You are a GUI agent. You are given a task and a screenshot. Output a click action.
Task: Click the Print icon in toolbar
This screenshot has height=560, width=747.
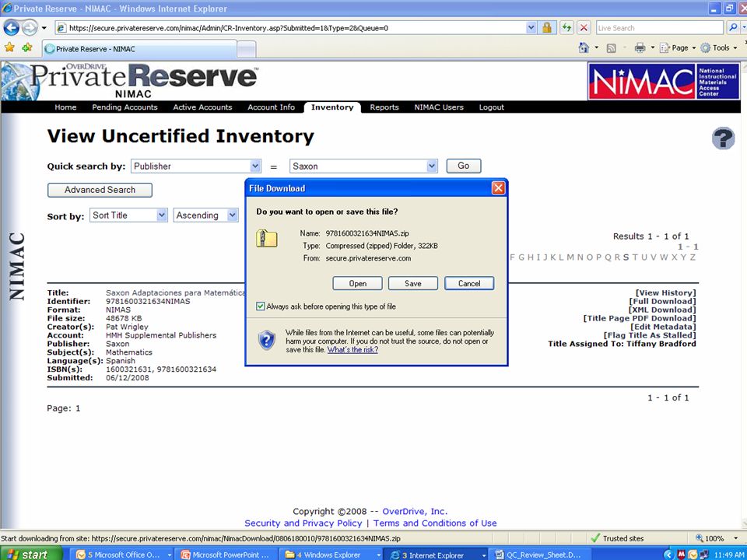click(640, 47)
